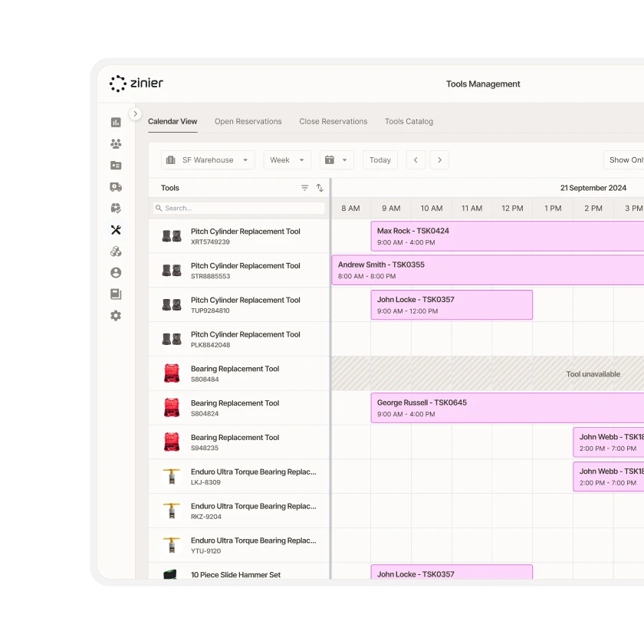Switch to the Calendar View tab
The height and width of the screenshot is (644, 644).
tap(172, 122)
